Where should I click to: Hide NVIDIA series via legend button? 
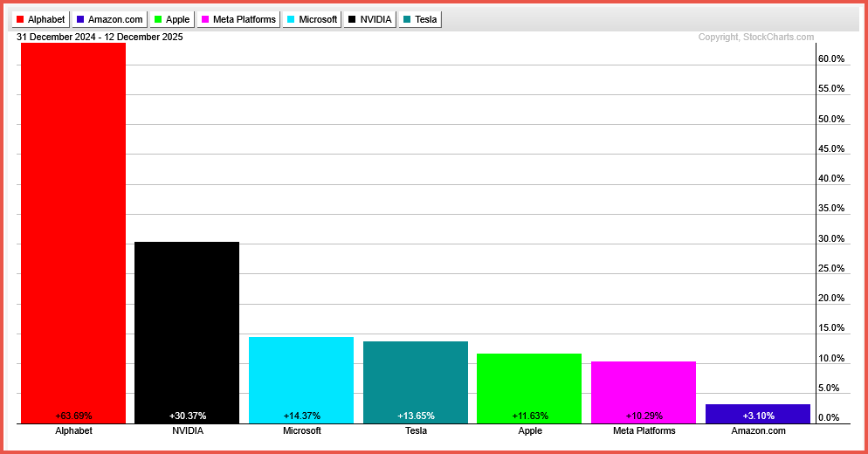click(370, 19)
